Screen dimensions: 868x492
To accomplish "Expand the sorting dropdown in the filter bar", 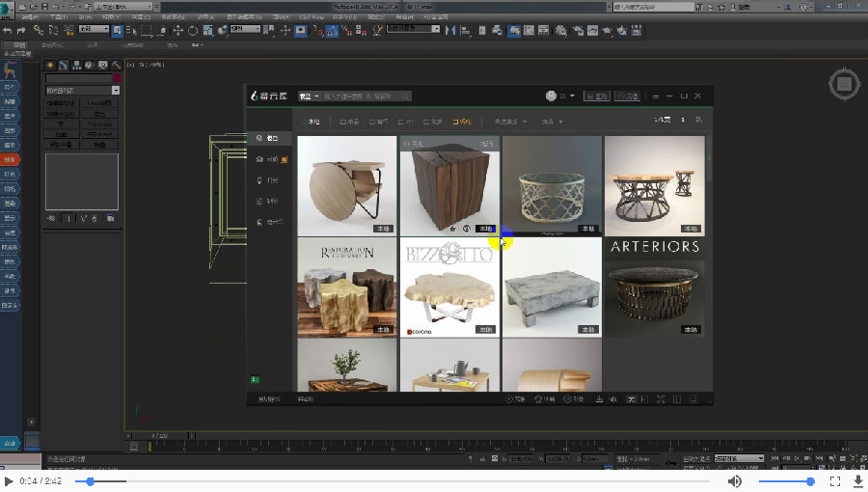I will point(510,122).
